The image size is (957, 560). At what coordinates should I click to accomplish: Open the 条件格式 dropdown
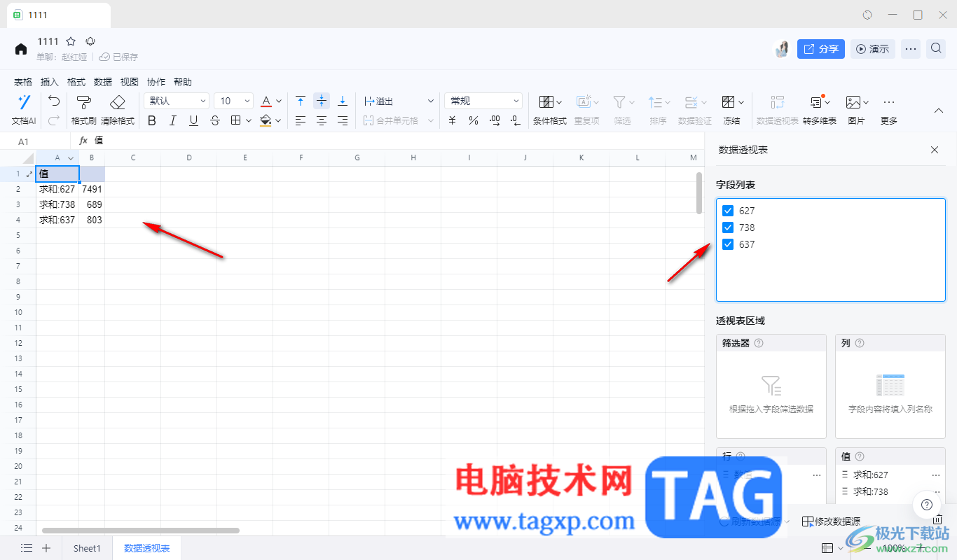(x=550, y=110)
